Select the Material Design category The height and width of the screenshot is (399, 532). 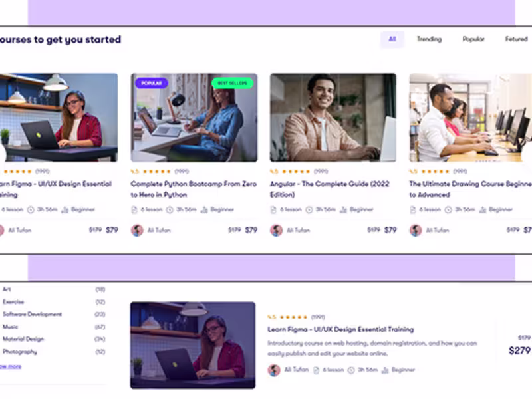click(23, 339)
